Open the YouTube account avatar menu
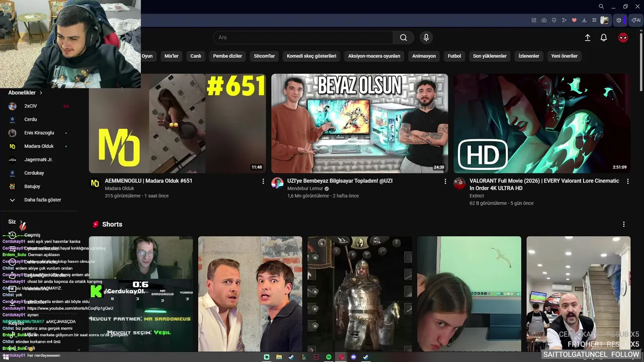The height and width of the screenshot is (362, 644). (x=623, y=38)
